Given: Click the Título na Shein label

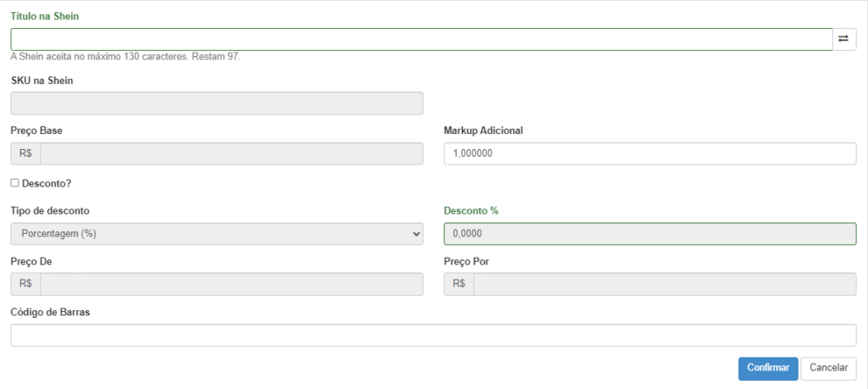Looking at the screenshot, I should (x=45, y=16).
